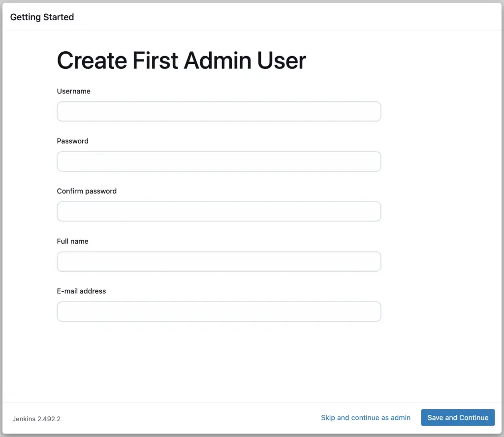The width and height of the screenshot is (504, 437).
Task: Click the Jenkins 2.492.2 version text
Action: (x=35, y=419)
